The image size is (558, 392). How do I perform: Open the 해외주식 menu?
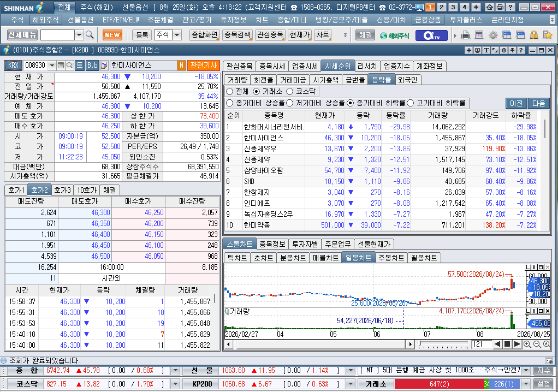45,20
